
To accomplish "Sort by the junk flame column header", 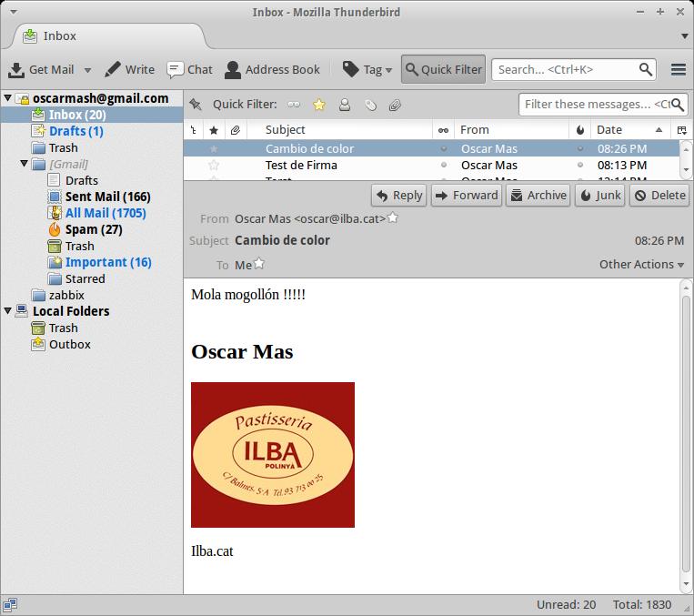I will 579,130.
